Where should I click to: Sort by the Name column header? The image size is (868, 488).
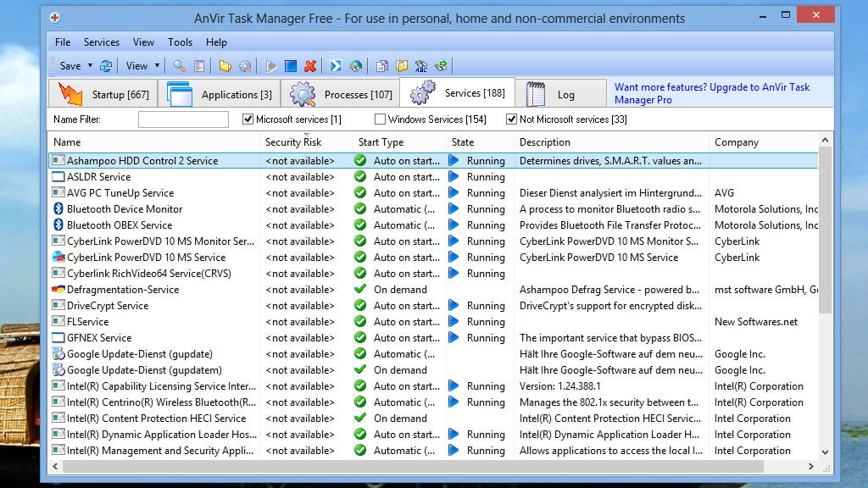coord(154,142)
